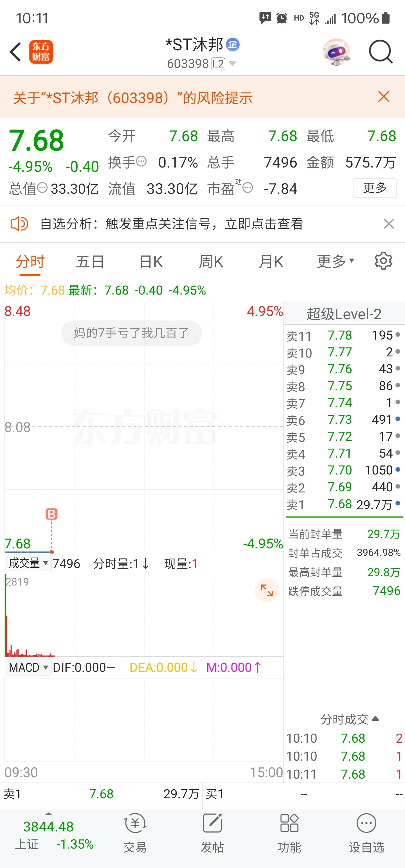Tap the 5G signal status icon

coord(314,18)
